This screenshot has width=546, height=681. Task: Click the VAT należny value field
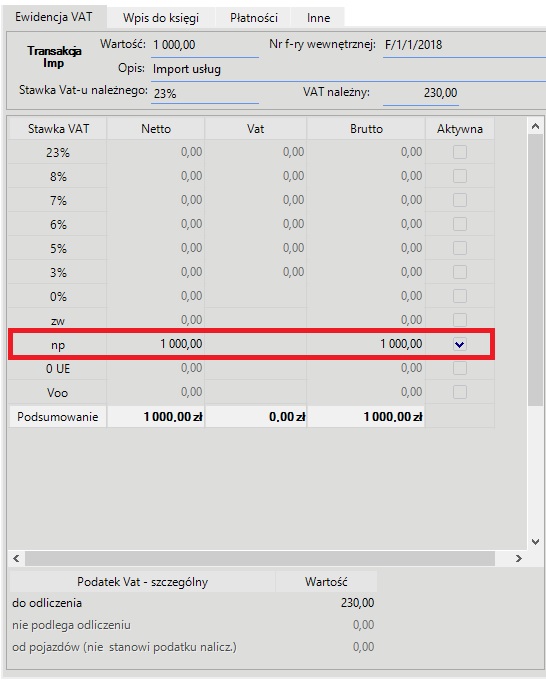[420, 93]
